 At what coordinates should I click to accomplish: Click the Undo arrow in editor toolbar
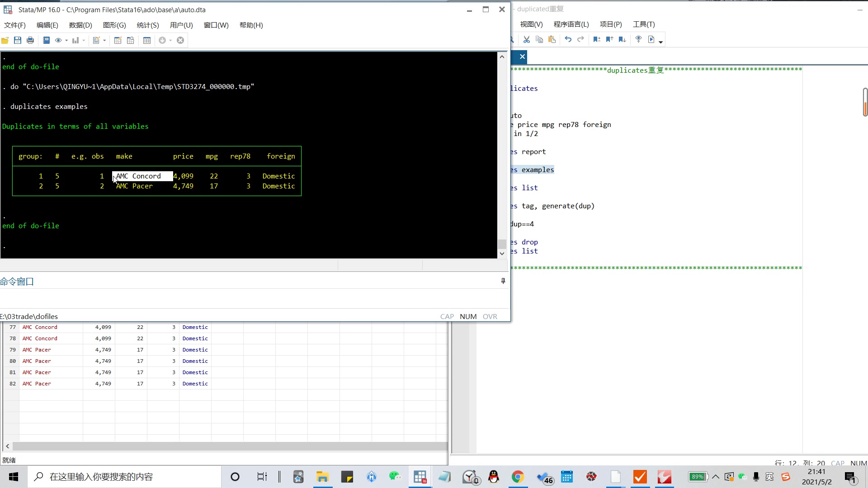[x=568, y=40]
